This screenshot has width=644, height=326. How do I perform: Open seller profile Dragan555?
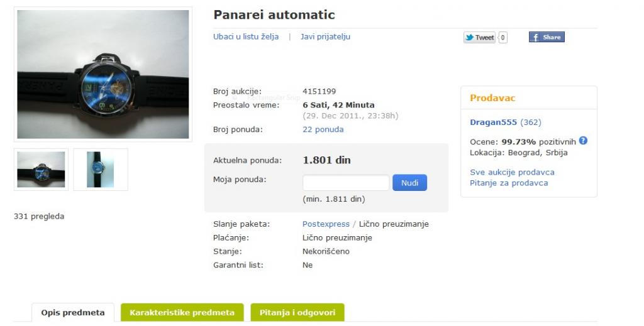point(493,122)
